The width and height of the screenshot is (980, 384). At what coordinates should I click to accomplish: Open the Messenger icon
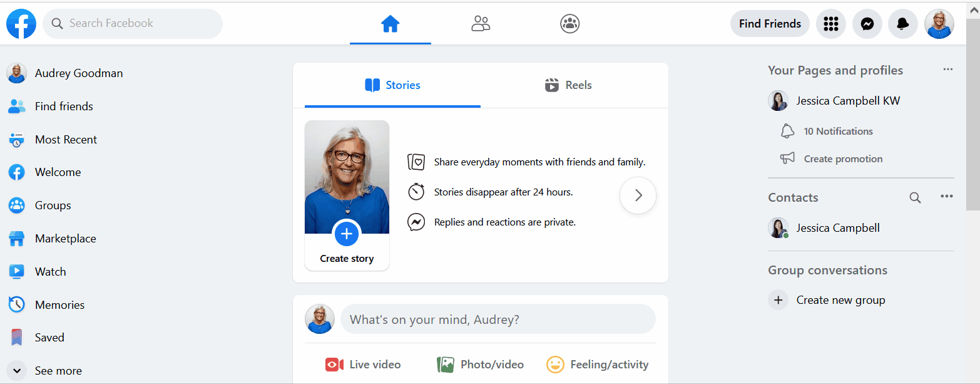tap(867, 24)
